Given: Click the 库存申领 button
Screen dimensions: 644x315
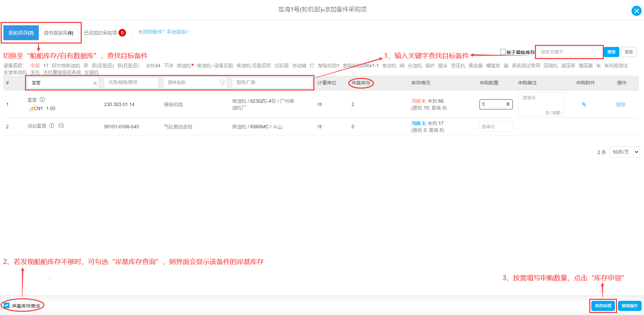Looking at the screenshot, I should tap(603, 306).
